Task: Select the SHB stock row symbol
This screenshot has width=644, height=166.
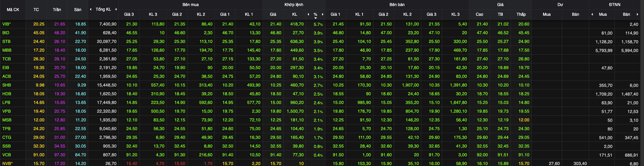Action: pos(6,85)
